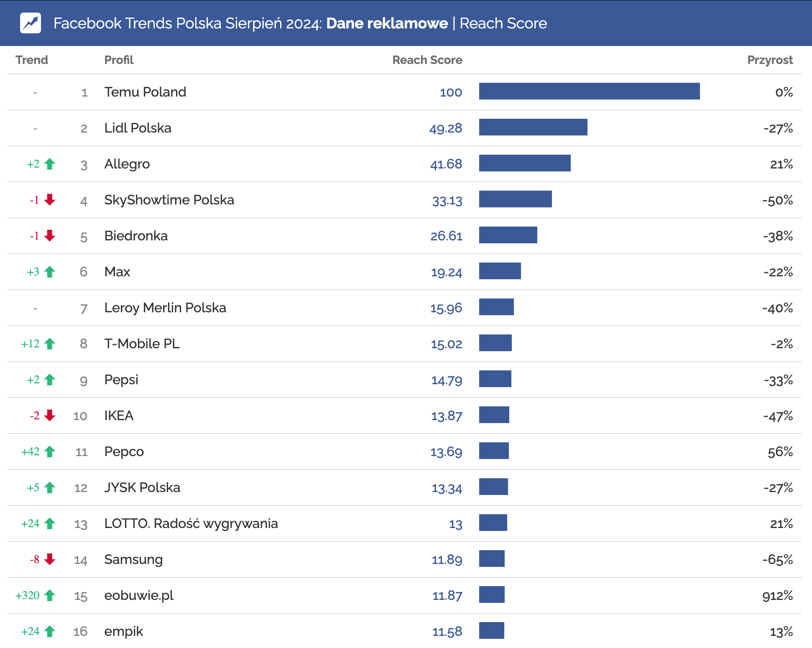This screenshot has height=648, width=812.
Task: Click the -65% growth value for Samsung
Action: click(778, 560)
